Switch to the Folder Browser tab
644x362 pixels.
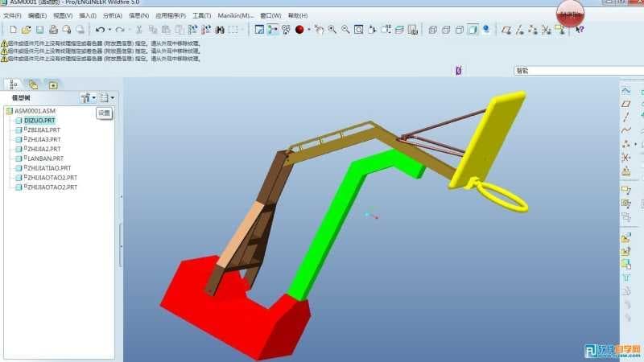33,84
